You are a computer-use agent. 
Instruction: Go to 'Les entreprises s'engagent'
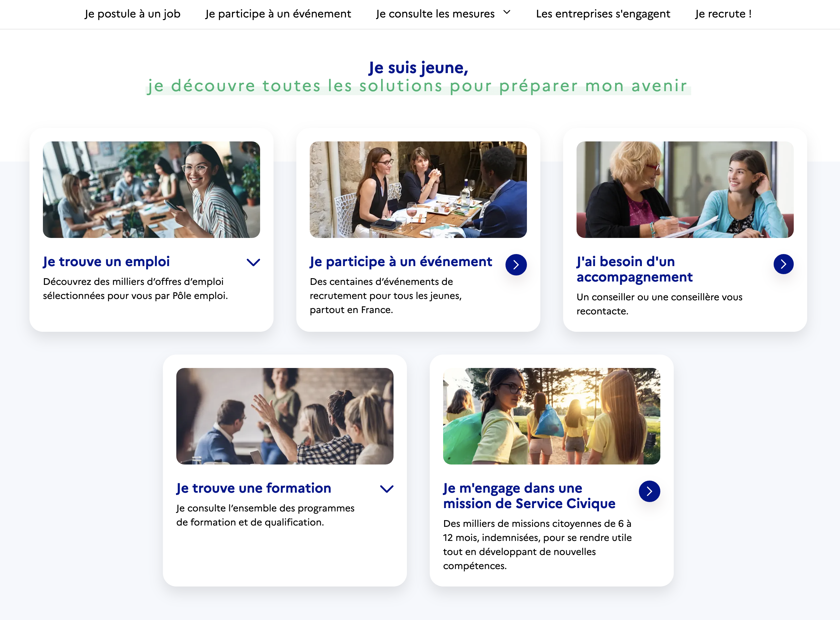603,14
